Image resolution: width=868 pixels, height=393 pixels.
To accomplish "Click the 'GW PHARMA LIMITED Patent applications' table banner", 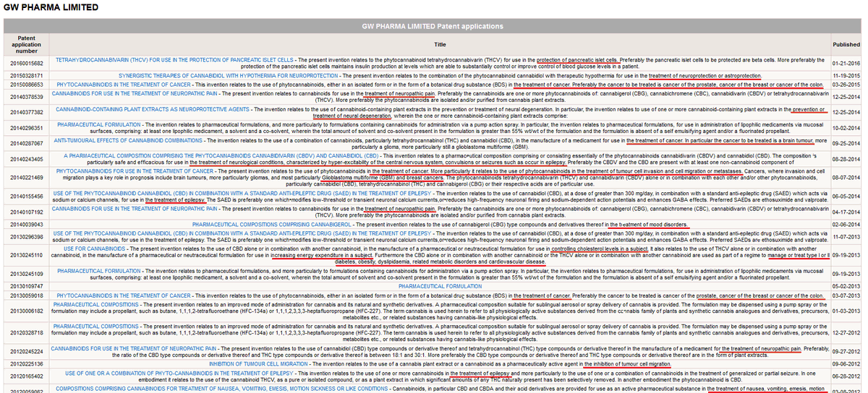I will (433, 25).
